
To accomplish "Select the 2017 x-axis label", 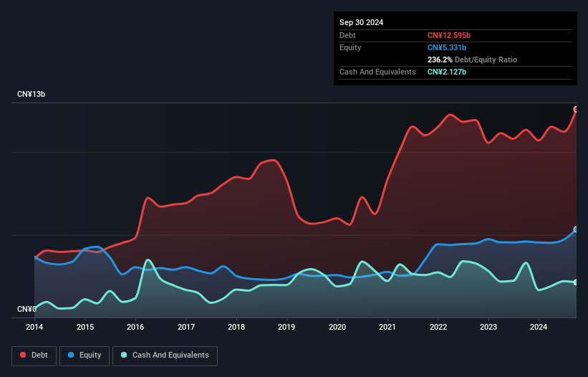I will point(186,327).
